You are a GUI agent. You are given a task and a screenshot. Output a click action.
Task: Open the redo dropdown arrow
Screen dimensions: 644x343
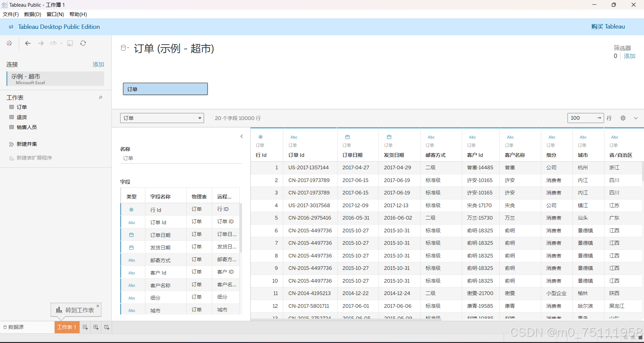click(x=61, y=43)
